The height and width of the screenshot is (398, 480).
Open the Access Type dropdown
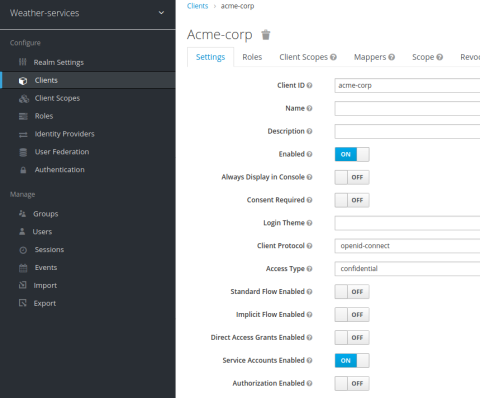pyautogui.click(x=407, y=269)
